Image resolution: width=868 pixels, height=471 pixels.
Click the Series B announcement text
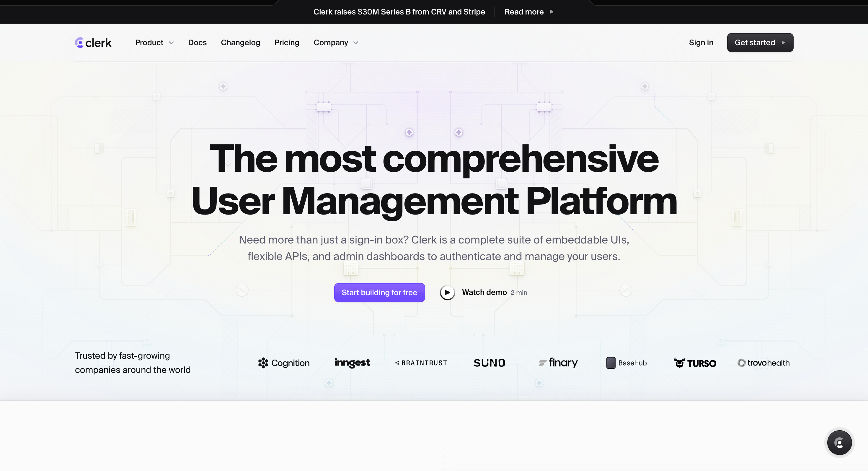(x=399, y=12)
